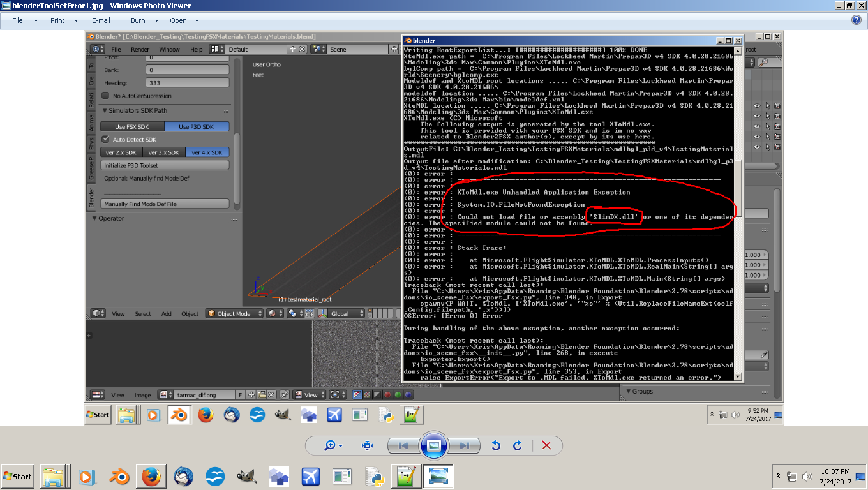Switch to the Grease P tool shelf tab
This screenshot has height=490, width=868.
(x=91, y=168)
